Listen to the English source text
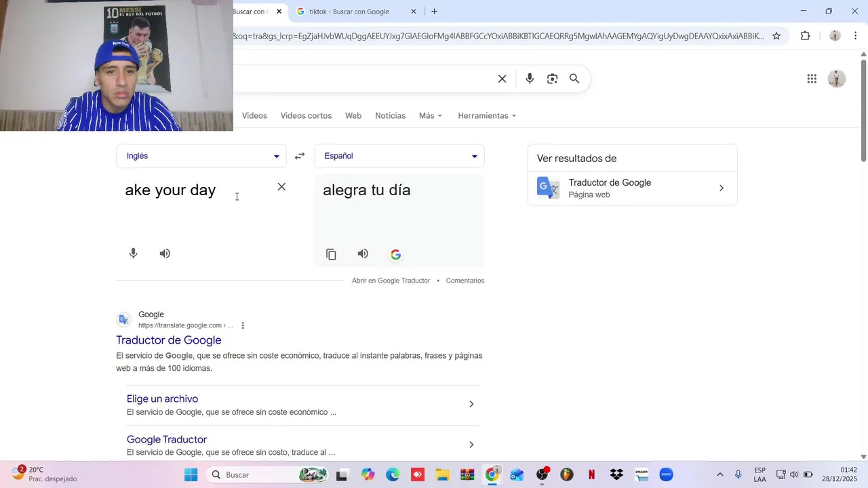 point(165,253)
